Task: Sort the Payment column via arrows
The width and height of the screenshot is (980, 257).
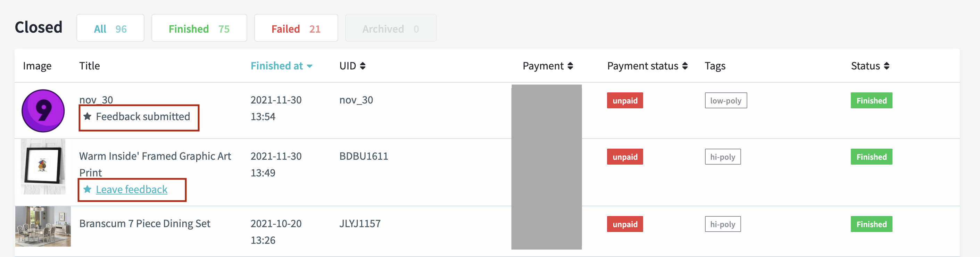Action: (570, 66)
